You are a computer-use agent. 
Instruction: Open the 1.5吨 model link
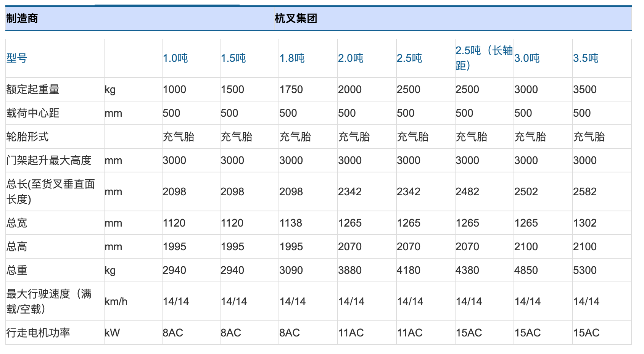233,58
